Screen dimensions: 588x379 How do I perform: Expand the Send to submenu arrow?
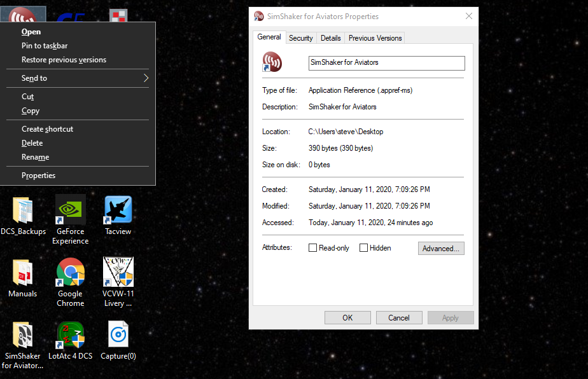pyautogui.click(x=146, y=78)
